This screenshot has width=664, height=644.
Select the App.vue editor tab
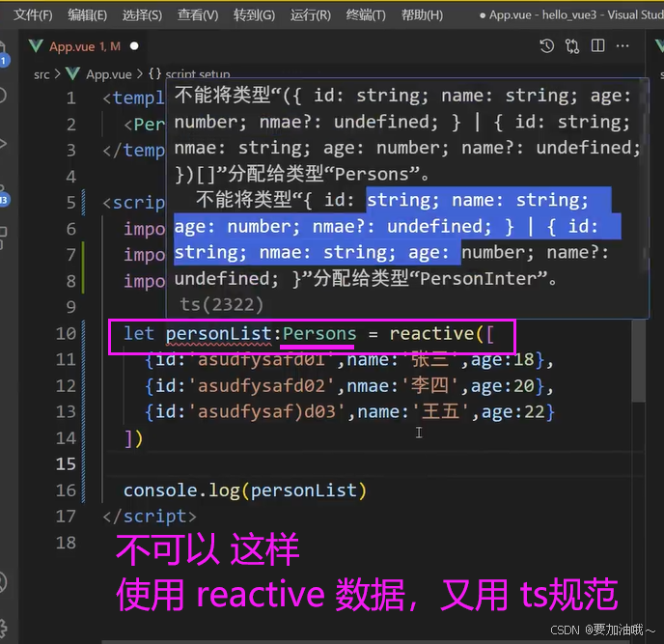point(84,46)
